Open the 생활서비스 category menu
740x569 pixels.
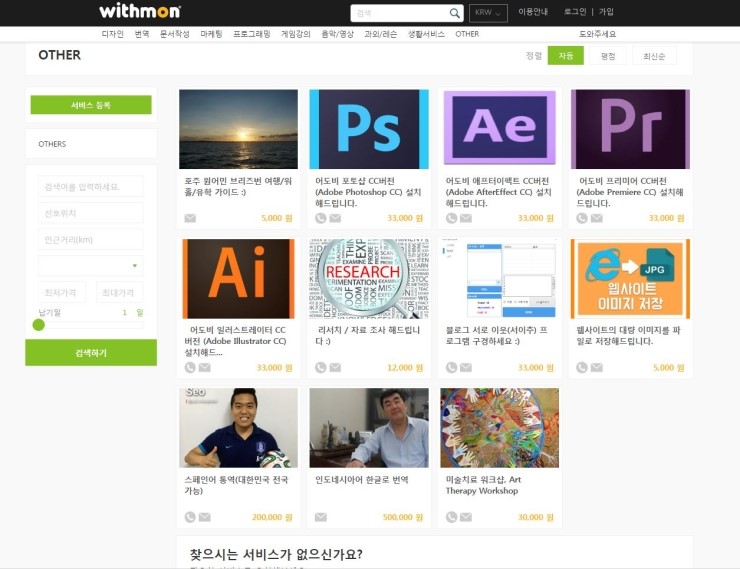click(x=426, y=34)
